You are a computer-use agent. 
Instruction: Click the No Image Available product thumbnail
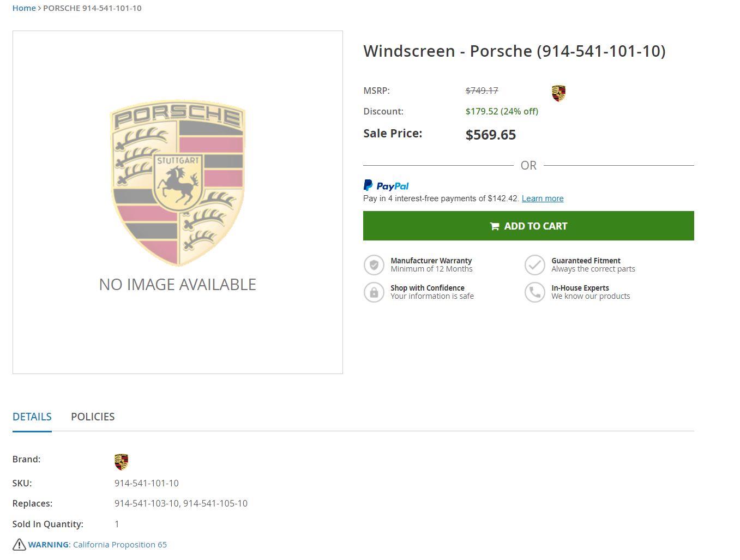[178, 202]
